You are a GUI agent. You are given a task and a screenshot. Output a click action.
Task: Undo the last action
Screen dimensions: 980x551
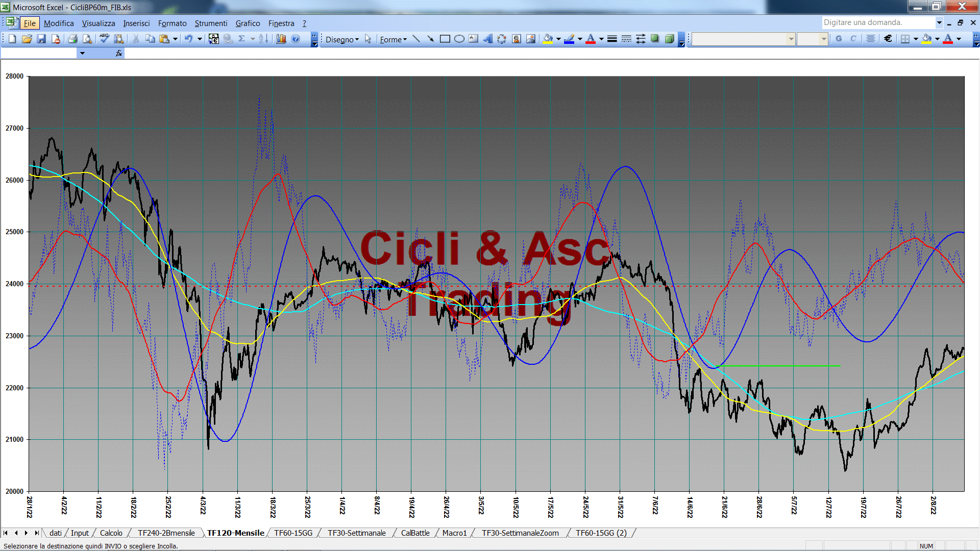point(189,39)
